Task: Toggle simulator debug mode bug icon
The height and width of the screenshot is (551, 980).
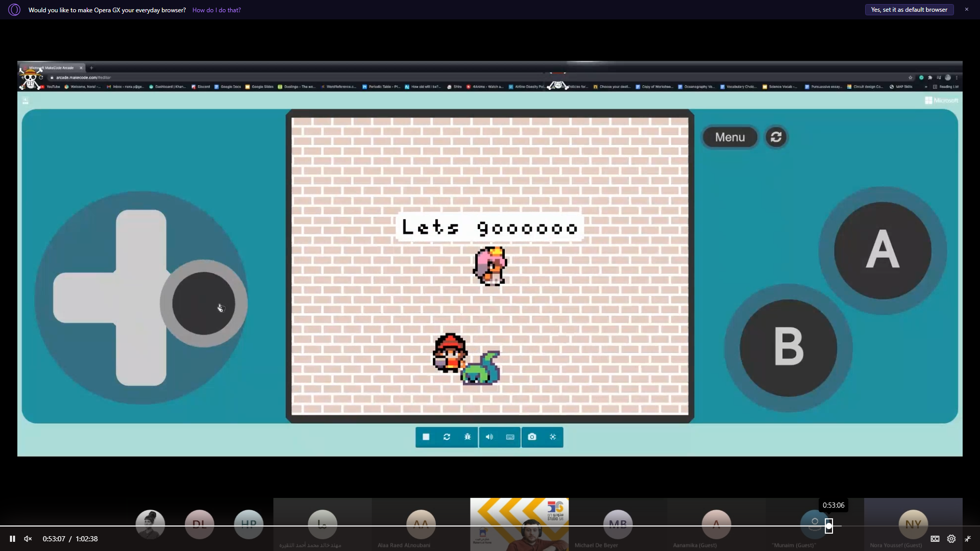Action: 468,437
